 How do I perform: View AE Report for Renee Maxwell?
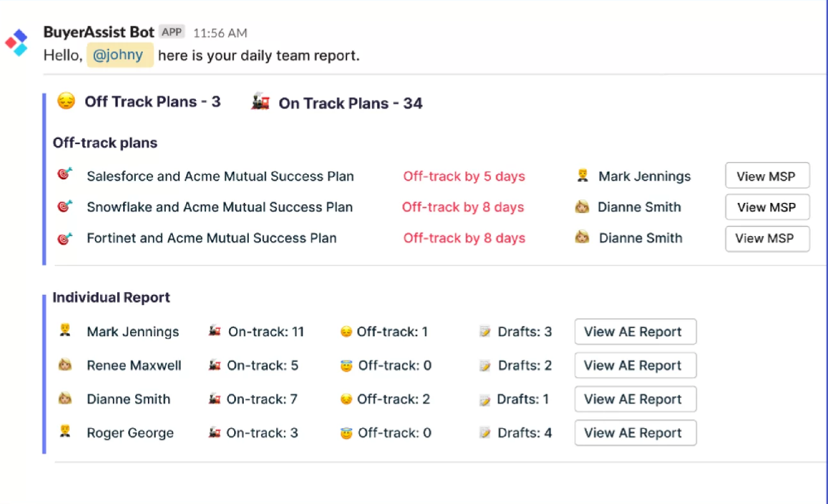[x=635, y=366]
